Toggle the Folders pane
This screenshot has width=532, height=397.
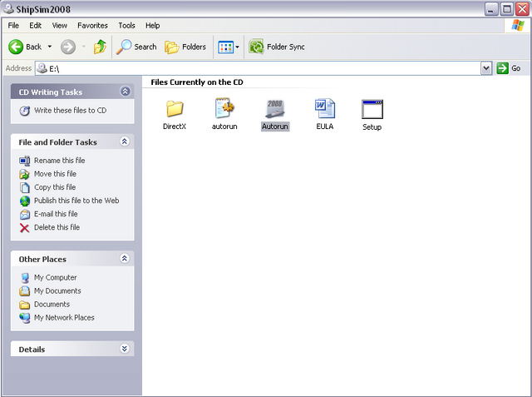coord(185,47)
